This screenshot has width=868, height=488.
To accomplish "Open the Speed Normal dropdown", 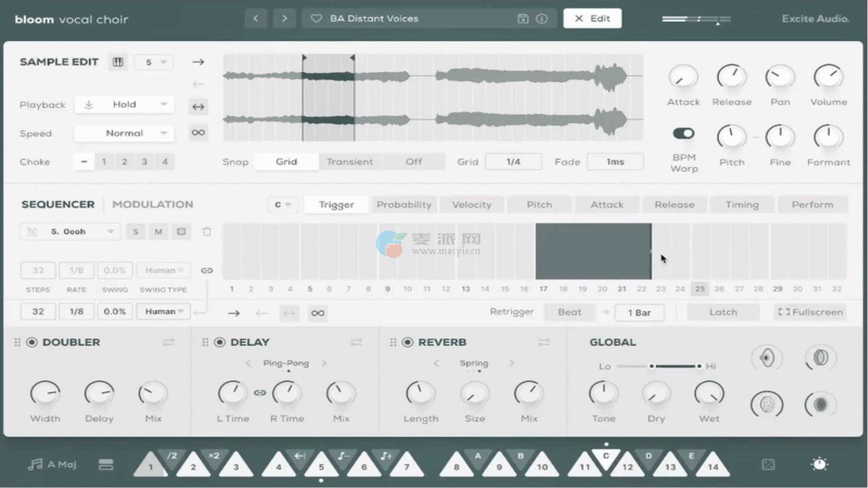I will point(124,133).
